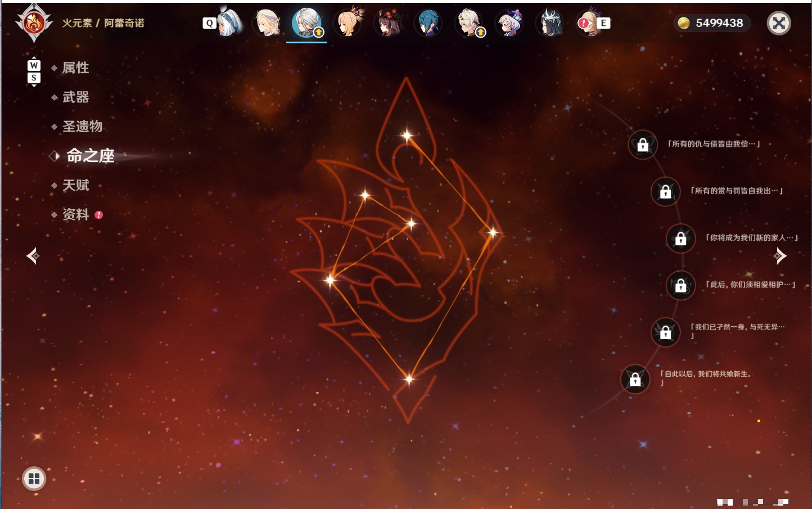Click the red alert dot beside 资料
Image resolution: width=812 pixels, height=509 pixels.
(x=99, y=215)
